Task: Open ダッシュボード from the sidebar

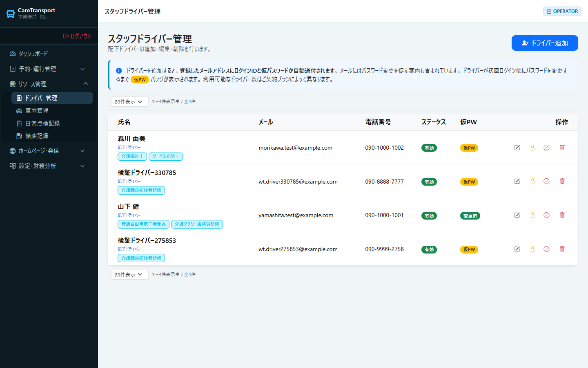Action: point(49,54)
